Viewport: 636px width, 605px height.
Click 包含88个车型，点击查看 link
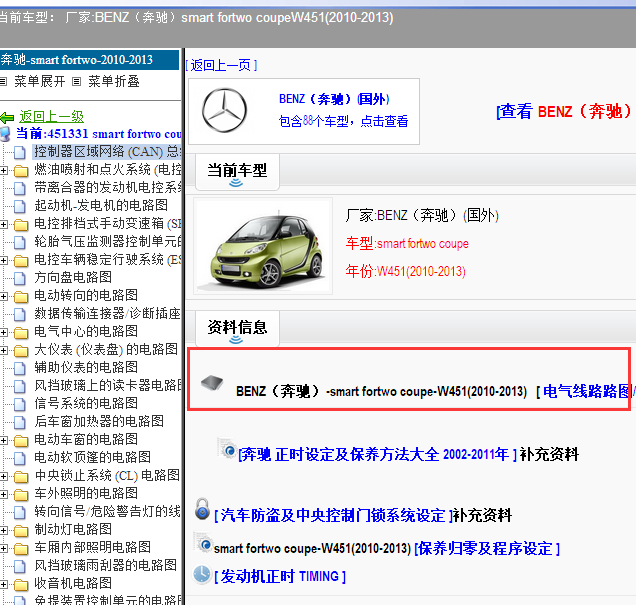pyautogui.click(x=344, y=121)
